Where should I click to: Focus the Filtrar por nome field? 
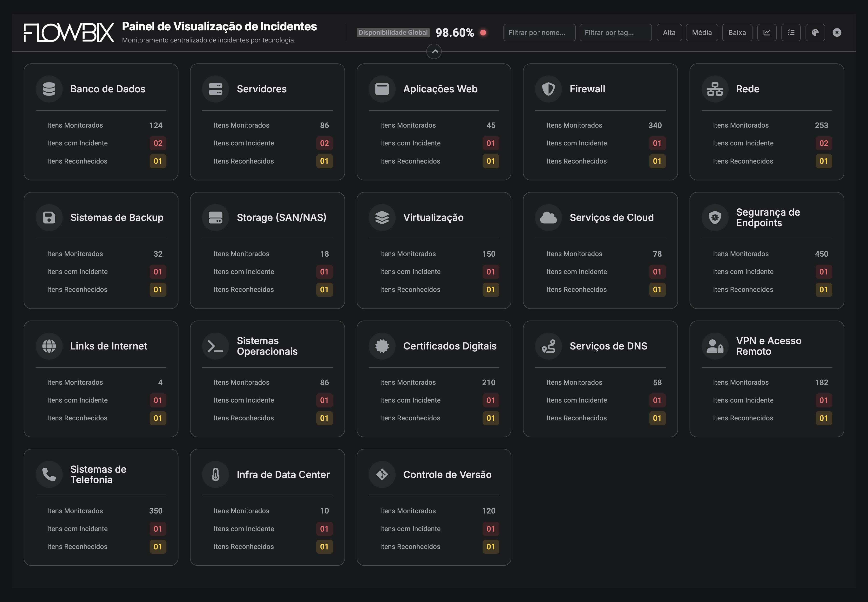[x=539, y=32]
